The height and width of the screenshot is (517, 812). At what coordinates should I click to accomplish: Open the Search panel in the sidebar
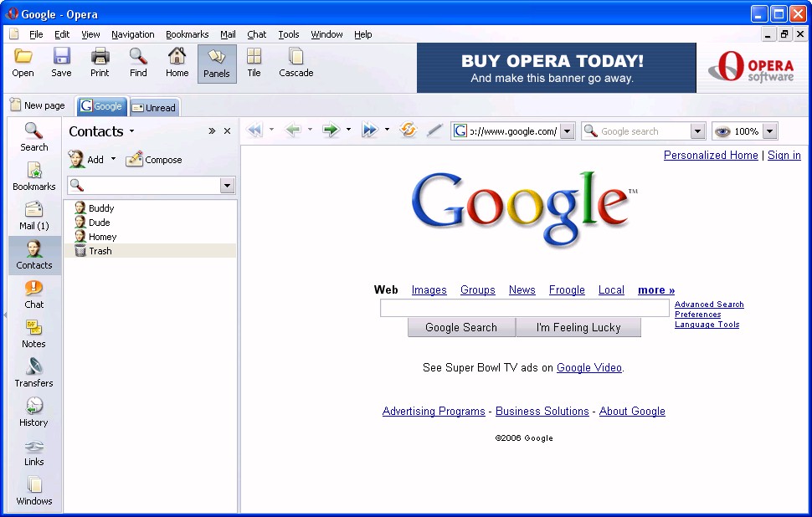pyautogui.click(x=33, y=137)
